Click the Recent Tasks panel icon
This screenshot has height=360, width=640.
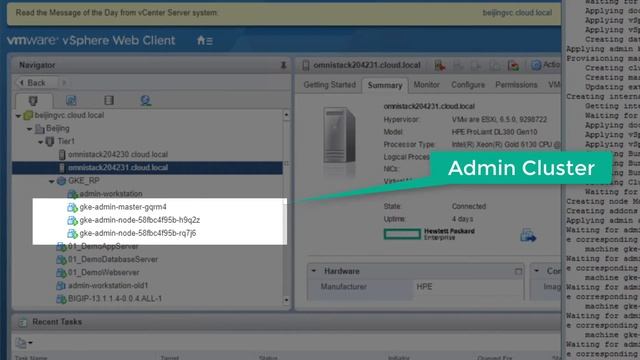coord(22,322)
